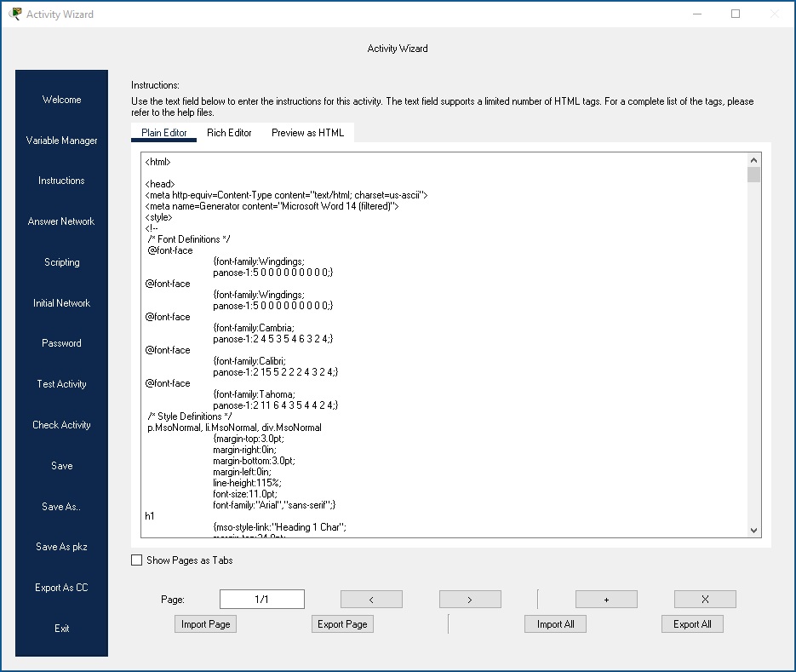Go to next page with > button

click(470, 600)
